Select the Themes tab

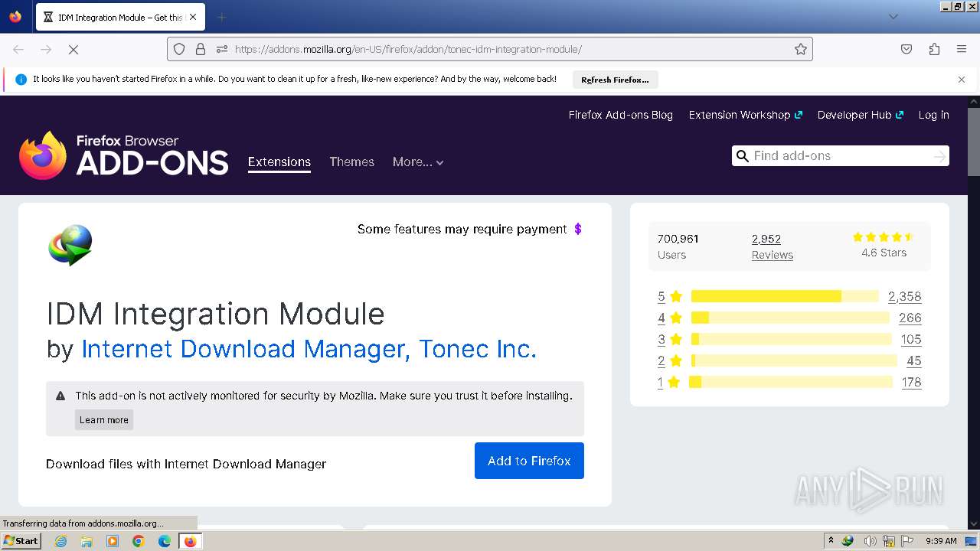(x=351, y=161)
